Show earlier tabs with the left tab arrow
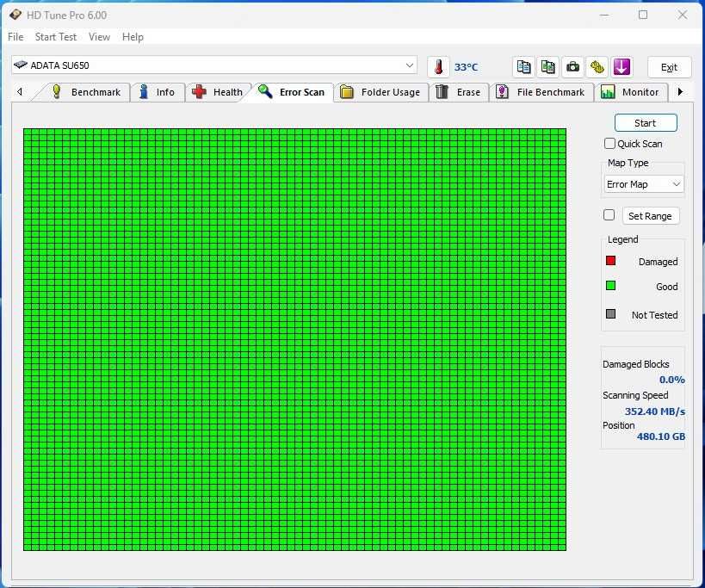The height and width of the screenshot is (588, 705). [x=19, y=92]
